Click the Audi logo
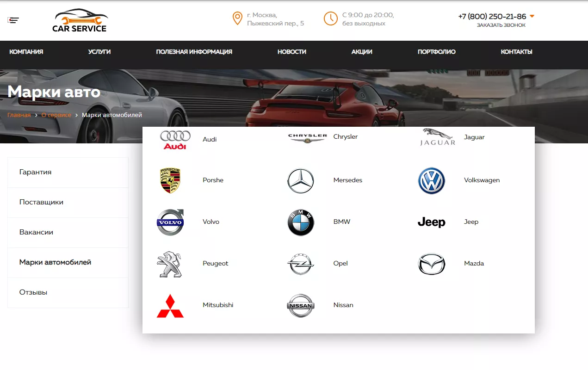Viewport: 588px width, 370px height. 175,140
